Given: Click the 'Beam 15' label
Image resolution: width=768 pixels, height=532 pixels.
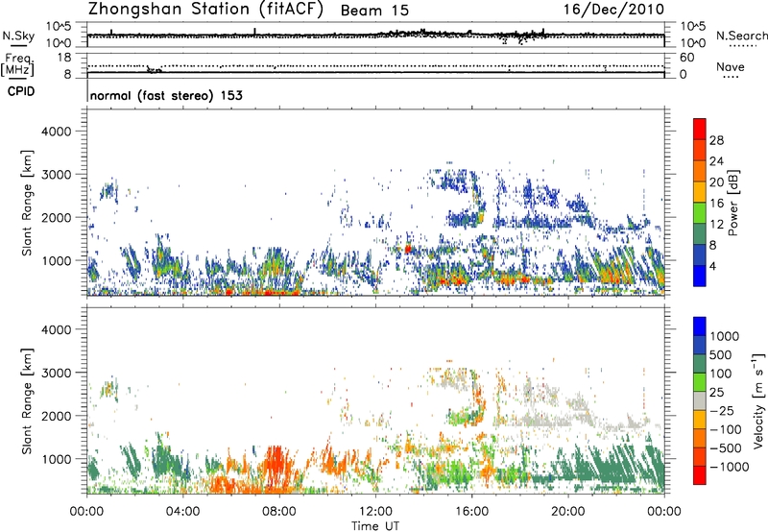Looking at the screenshot, I should pyautogui.click(x=374, y=11).
